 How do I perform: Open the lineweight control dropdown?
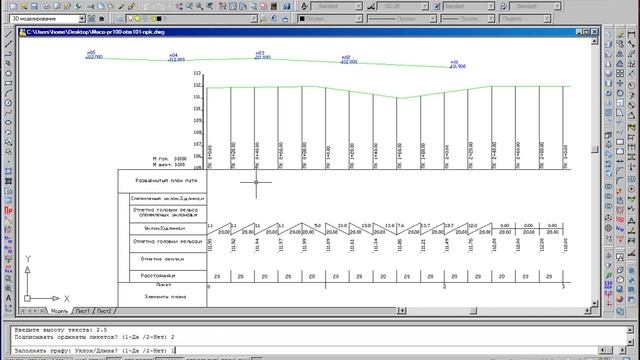click(x=491, y=19)
